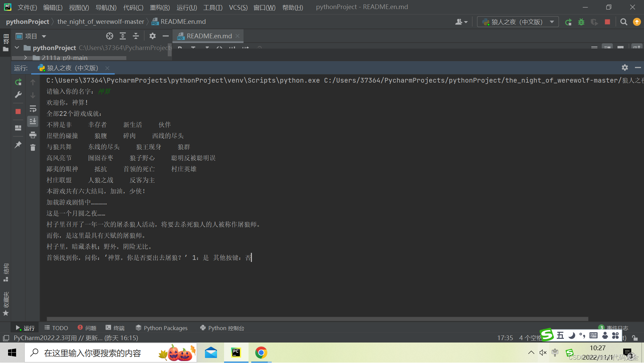This screenshot has width=644, height=364.
Task: Open the user account dropdown
Action: [461, 22]
